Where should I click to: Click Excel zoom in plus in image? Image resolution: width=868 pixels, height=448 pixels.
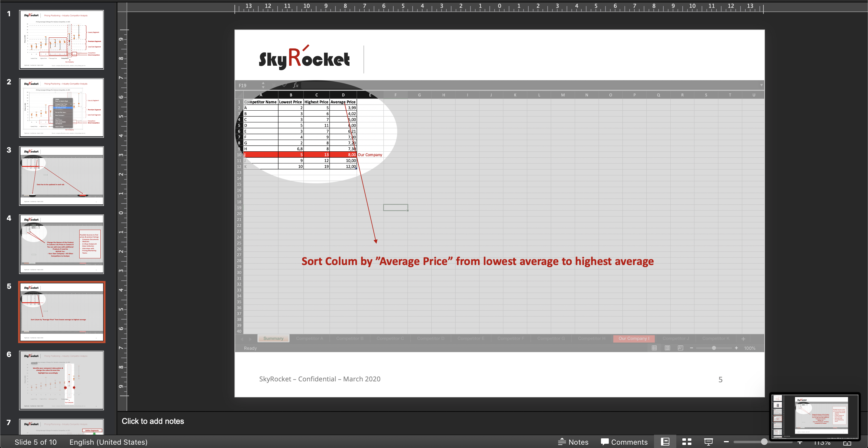(736, 348)
